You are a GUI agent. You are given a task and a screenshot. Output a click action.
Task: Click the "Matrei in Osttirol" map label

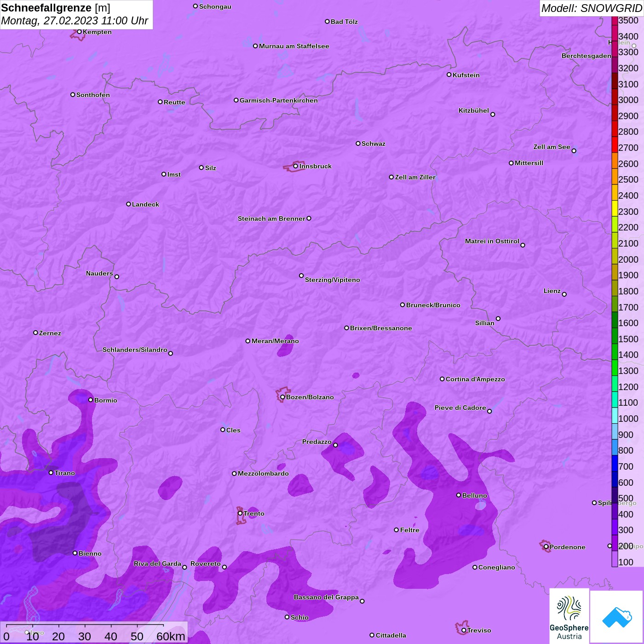(x=492, y=241)
